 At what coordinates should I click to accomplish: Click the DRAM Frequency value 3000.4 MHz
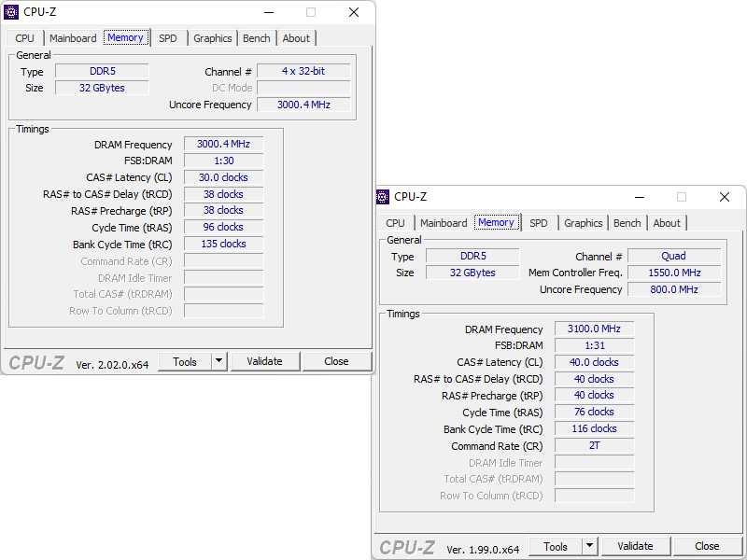223,145
